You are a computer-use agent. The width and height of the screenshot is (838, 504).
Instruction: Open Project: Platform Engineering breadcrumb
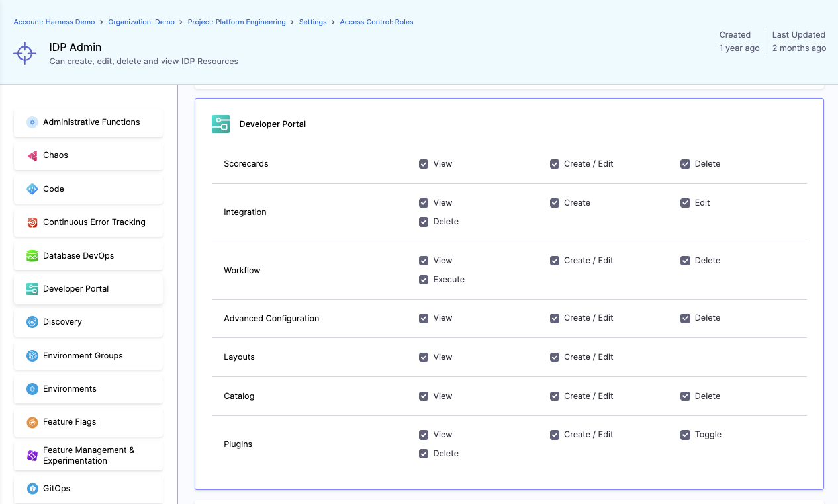pos(236,22)
